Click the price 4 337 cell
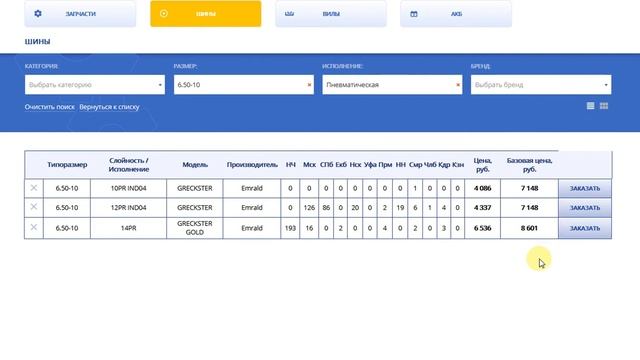The height and width of the screenshot is (360, 640). tap(482, 208)
